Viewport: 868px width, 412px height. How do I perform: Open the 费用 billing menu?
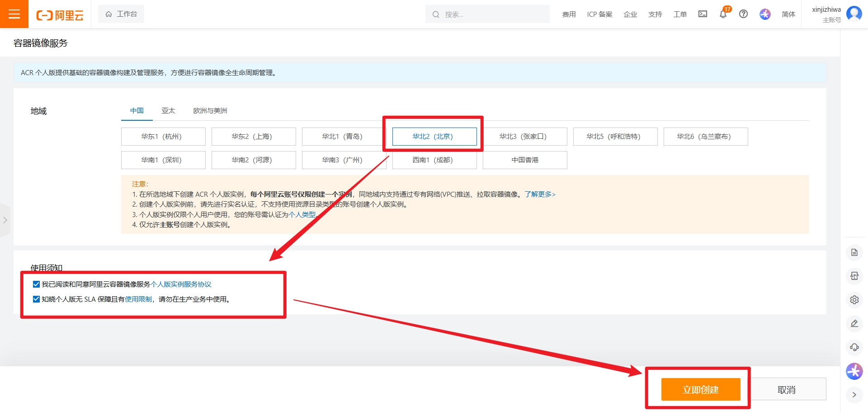click(x=569, y=14)
